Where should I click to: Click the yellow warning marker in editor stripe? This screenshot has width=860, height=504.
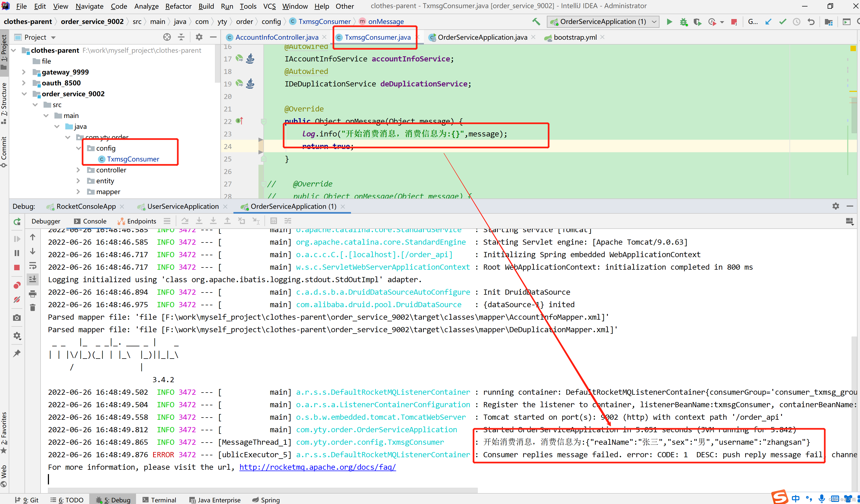pyautogui.click(x=853, y=48)
